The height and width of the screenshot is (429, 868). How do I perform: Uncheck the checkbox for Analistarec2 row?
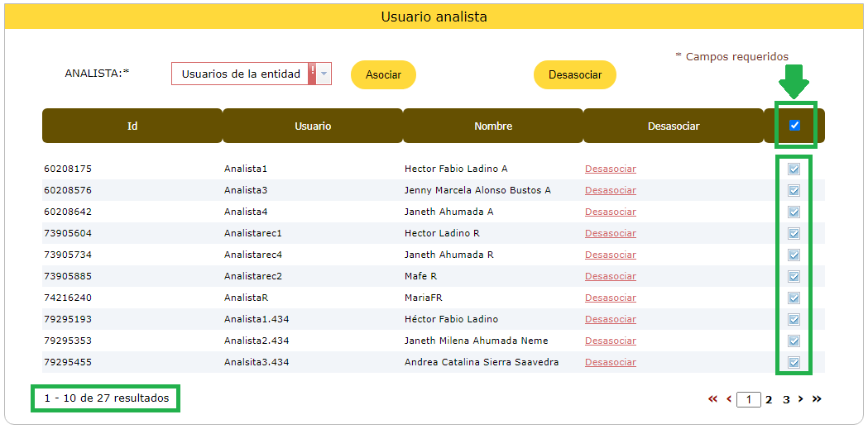(x=794, y=276)
